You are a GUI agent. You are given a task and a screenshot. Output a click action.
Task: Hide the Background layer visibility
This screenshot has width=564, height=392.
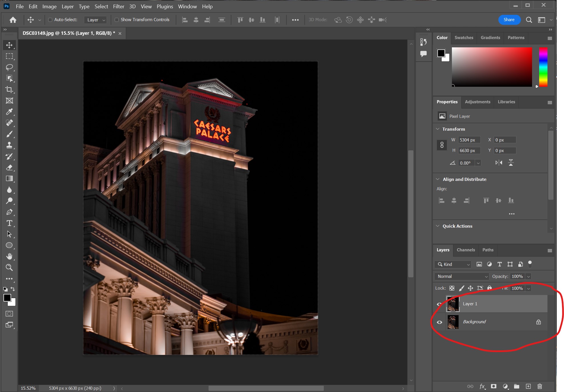(x=439, y=322)
